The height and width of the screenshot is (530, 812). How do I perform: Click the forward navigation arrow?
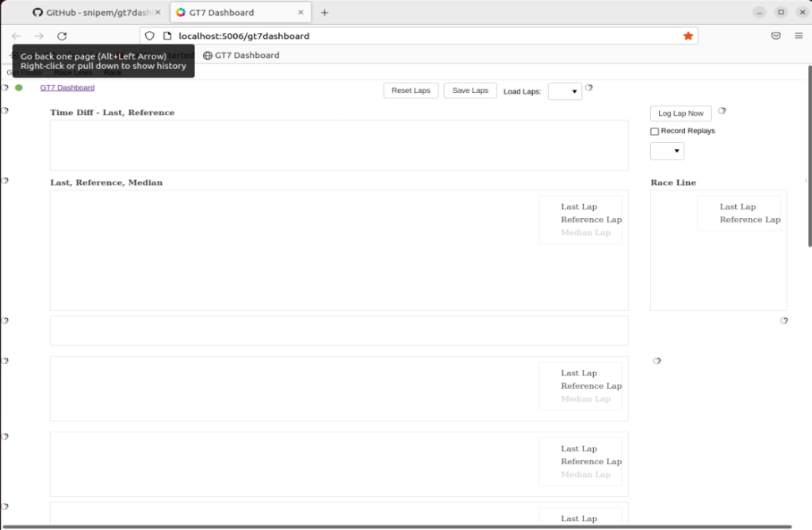[x=39, y=36]
